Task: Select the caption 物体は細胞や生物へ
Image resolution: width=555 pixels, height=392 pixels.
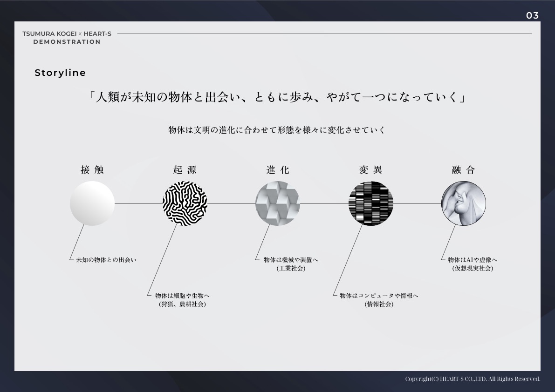Action: [x=182, y=296]
